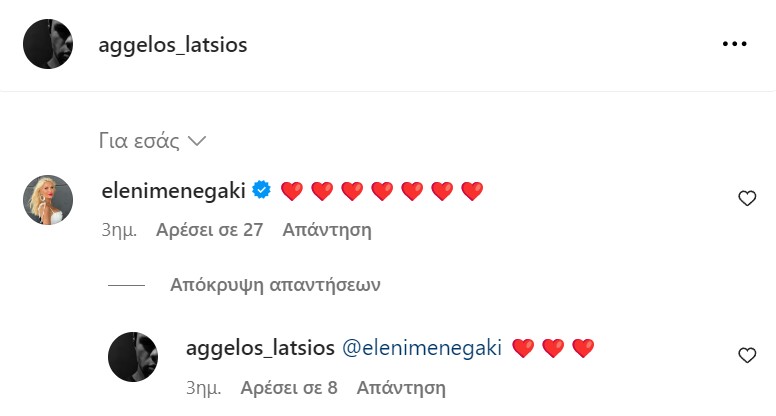Reply to elenimenegaki's comment via 'Απάντηση'
The height and width of the screenshot is (416, 776).
(x=327, y=230)
